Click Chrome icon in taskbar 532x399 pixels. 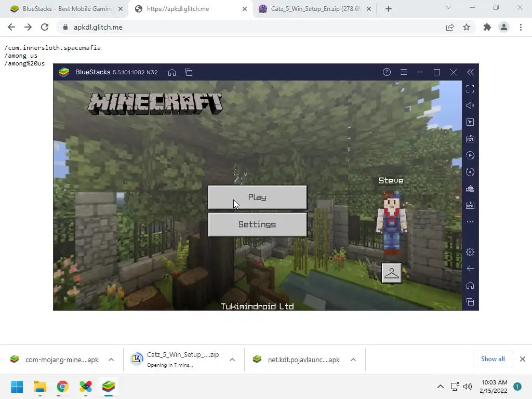tap(62, 387)
